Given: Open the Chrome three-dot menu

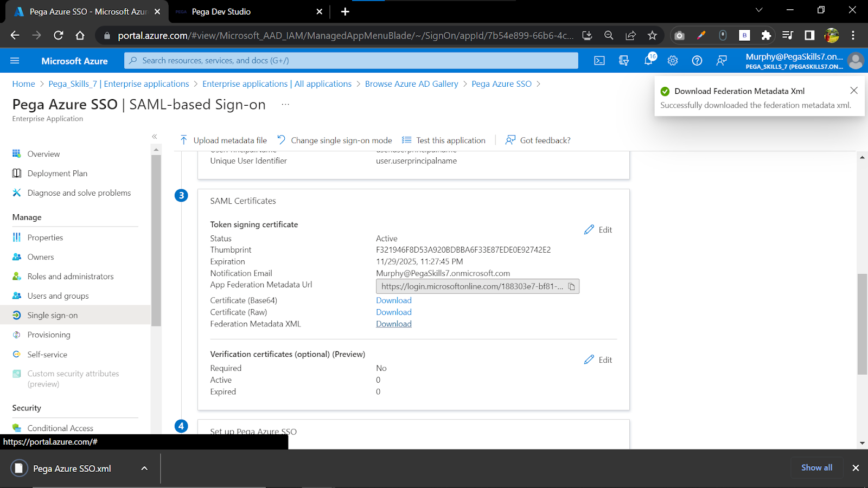Looking at the screenshot, I should 853,35.
